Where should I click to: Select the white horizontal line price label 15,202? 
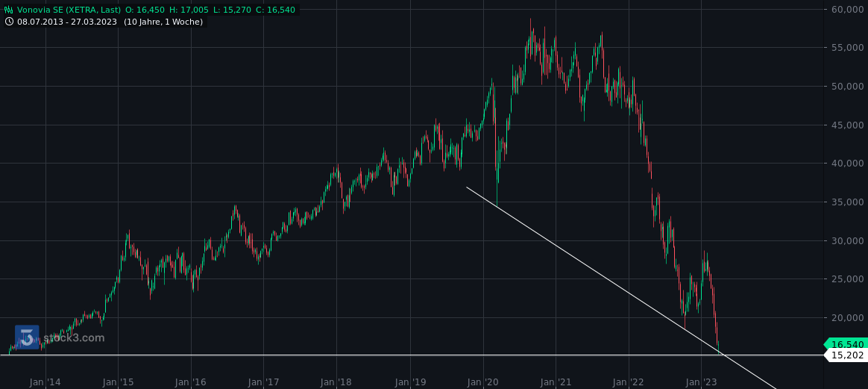click(x=846, y=355)
